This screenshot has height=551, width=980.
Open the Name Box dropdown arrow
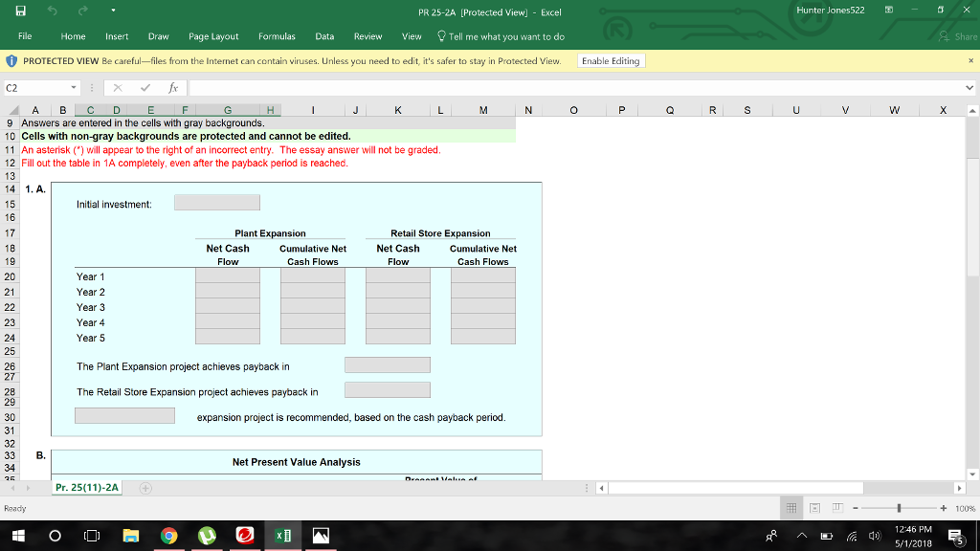click(x=74, y=88)
